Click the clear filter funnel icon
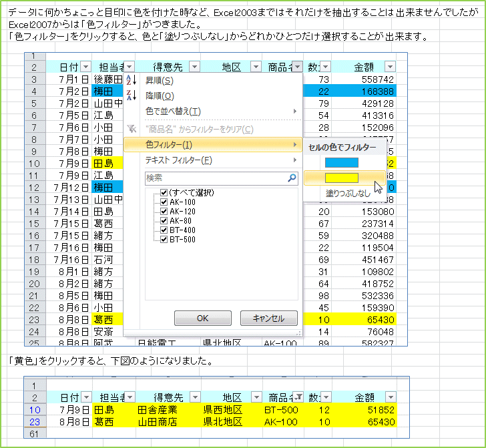Image resolution: width=486 pixels, height=448 pixels. pos(132,129)
